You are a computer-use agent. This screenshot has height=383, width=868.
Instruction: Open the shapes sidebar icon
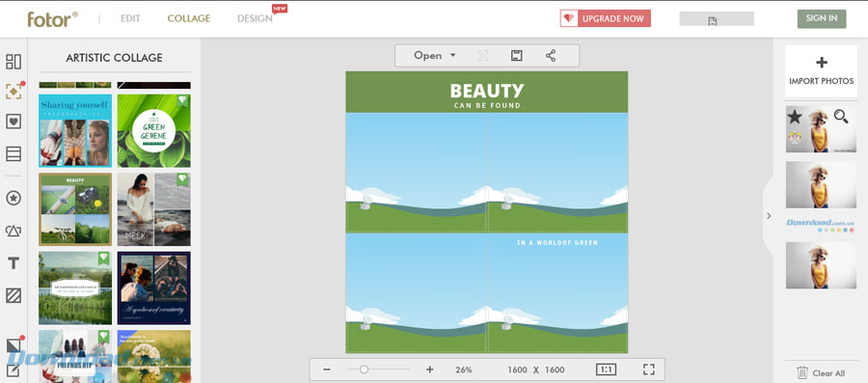[x=14, y=231]
